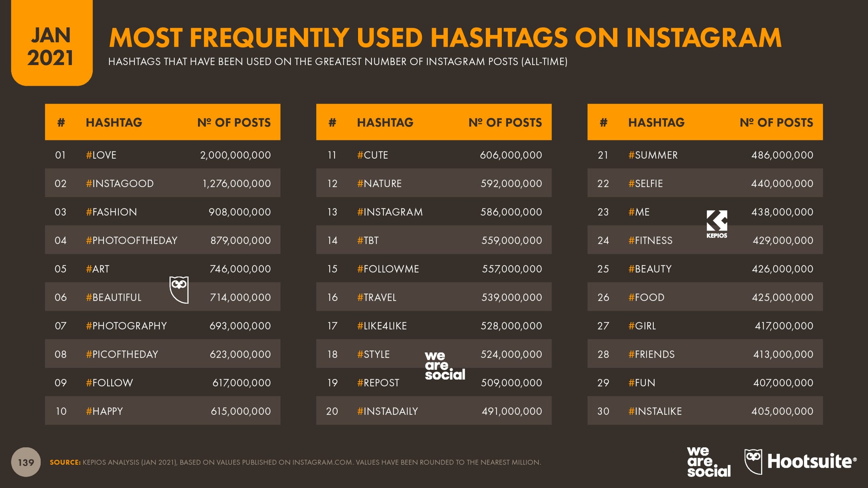Click the Kepios logo watermark
The width and height of the screenshot is (868, 488).
pyautogui.click(x=716, y=224)
